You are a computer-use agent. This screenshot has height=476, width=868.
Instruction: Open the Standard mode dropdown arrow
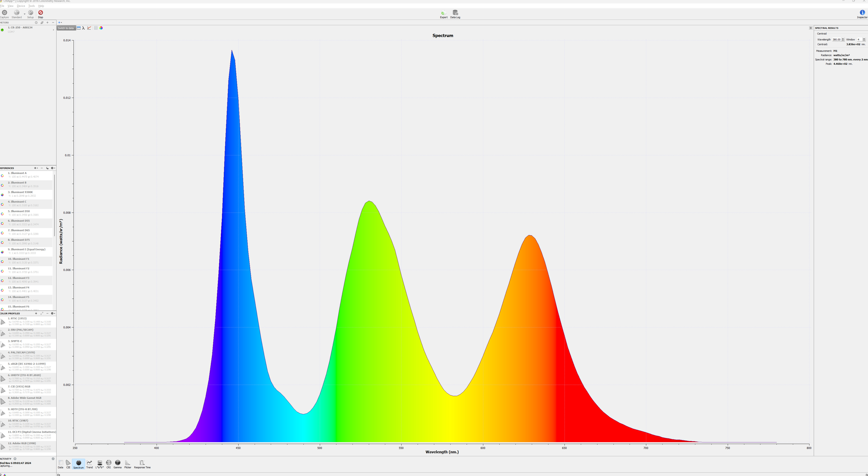(x=25, y=14)
